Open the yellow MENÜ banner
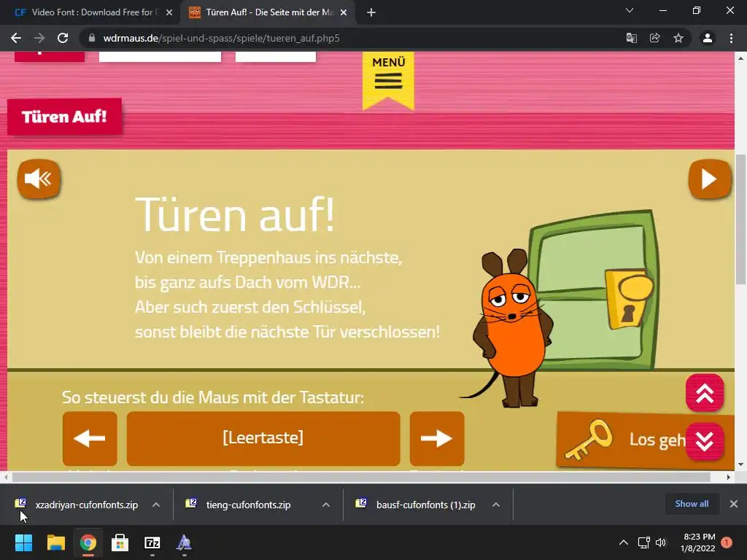This screenshot has width=747, height=560. click(388, 80)
